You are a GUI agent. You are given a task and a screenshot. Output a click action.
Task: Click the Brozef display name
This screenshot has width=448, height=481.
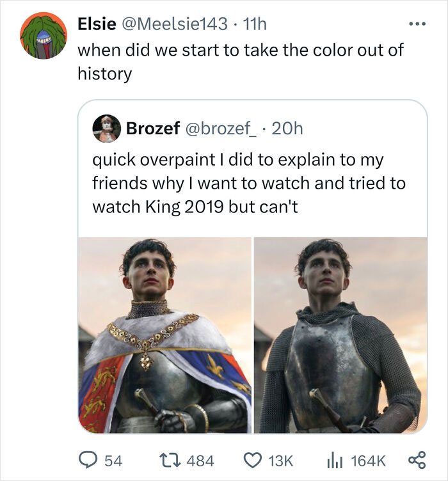152,129
